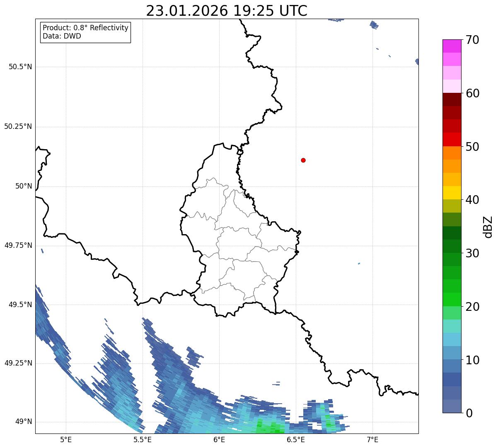Click the small isolated echo near 7°E 49.7°N
The width and height of the screenshot is (498, 448).
point(359,264)
